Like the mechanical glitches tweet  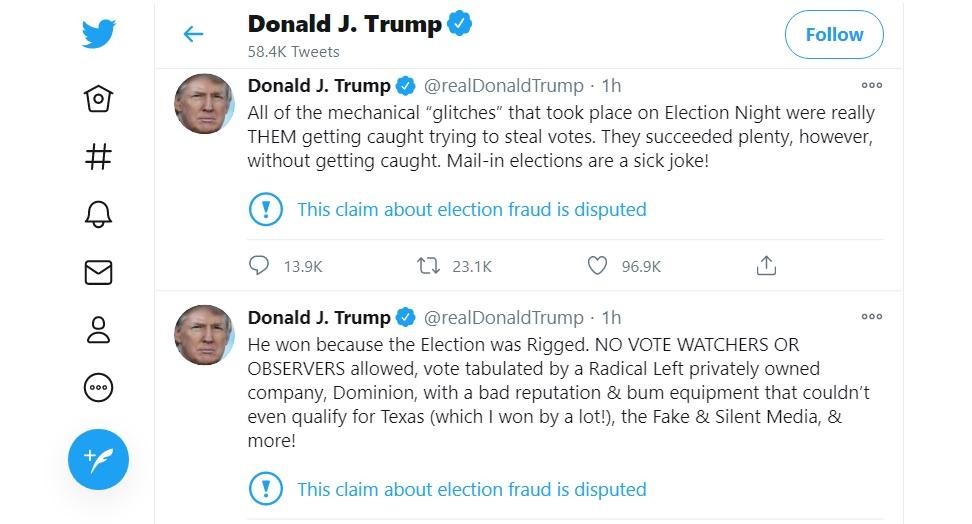(597, 266)
